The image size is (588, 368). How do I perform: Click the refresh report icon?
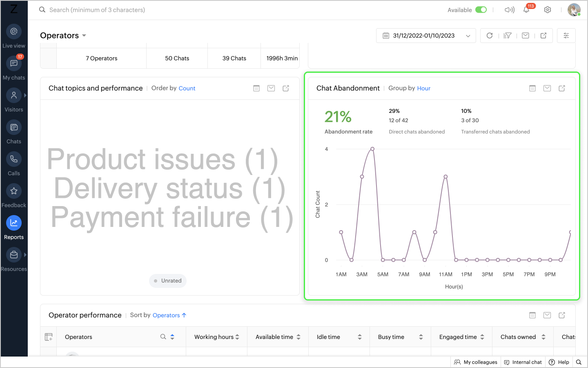point(490,36)
